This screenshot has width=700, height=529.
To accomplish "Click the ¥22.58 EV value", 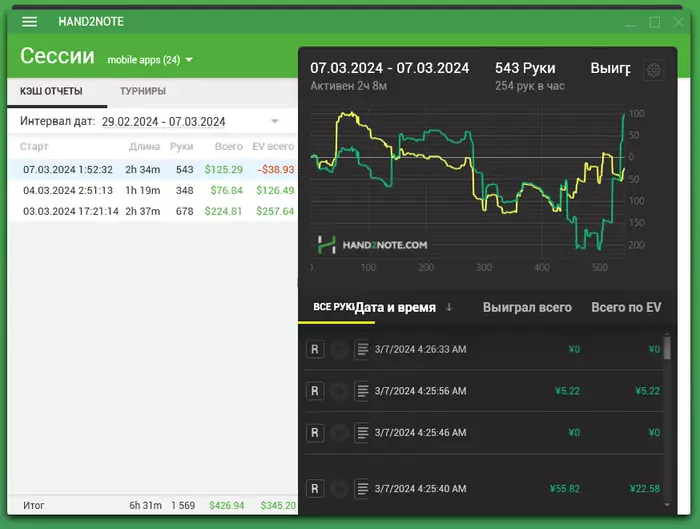I will tap(645, 488).
